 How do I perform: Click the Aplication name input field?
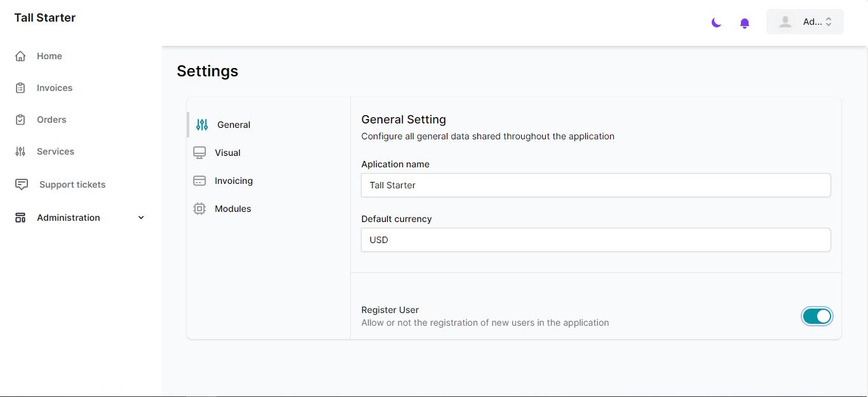coord(595,185)
